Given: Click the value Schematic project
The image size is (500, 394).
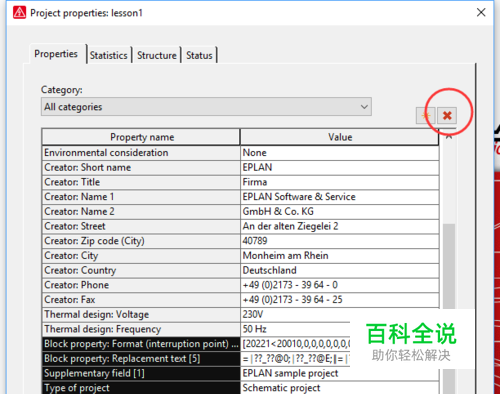Looking at the screenshot, I should coord(340,387).
